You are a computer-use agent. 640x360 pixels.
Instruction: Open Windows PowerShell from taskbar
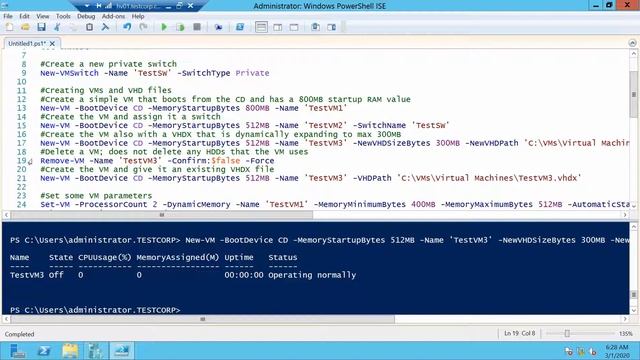click(44, 351)
